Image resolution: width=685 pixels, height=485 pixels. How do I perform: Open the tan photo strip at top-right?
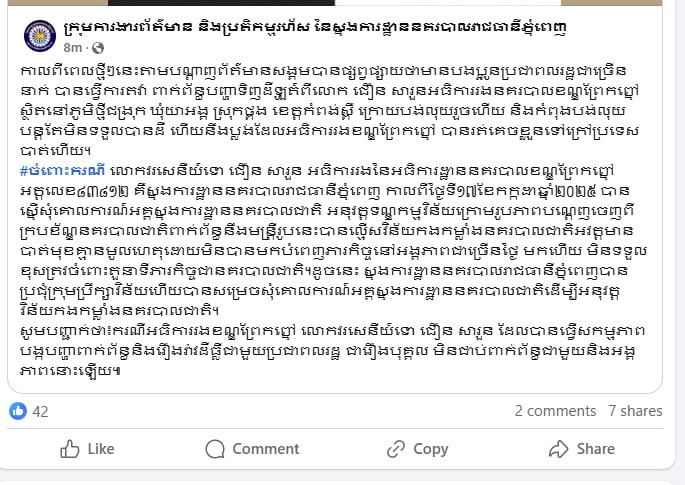pyautogui.click(x=611, y=3)
